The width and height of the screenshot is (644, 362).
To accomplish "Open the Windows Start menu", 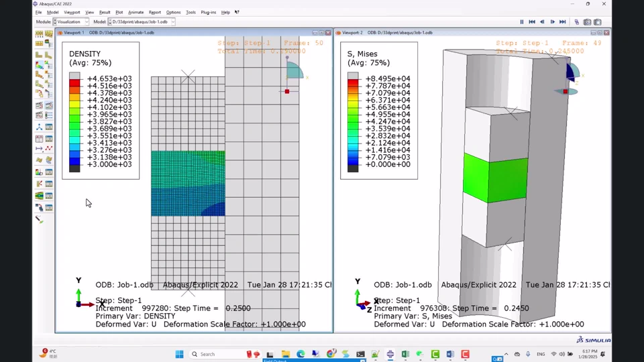I will click(x=180, y=354).
